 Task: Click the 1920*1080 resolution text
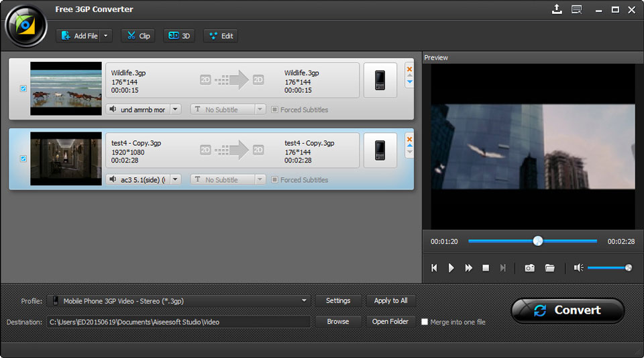coord(127,152)
